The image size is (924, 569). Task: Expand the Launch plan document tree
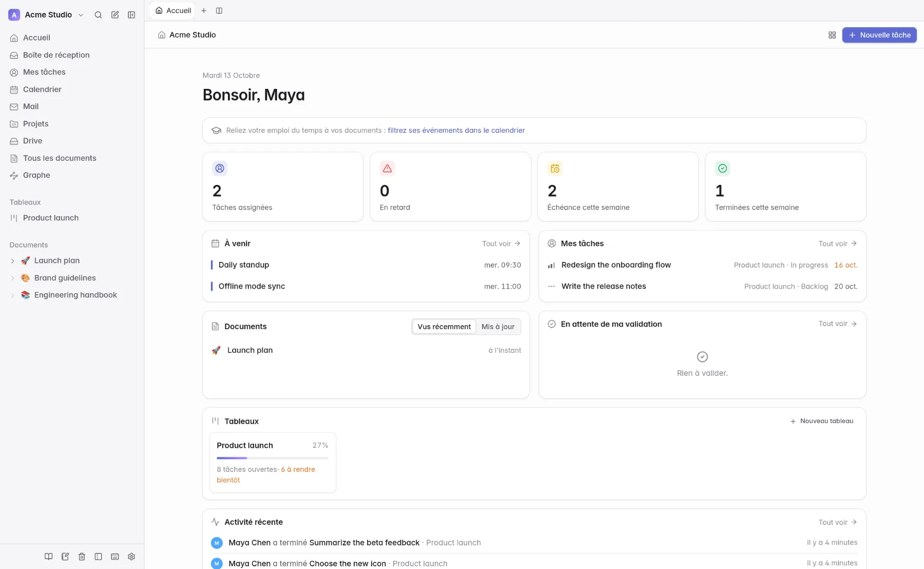[x=13, y=261]
